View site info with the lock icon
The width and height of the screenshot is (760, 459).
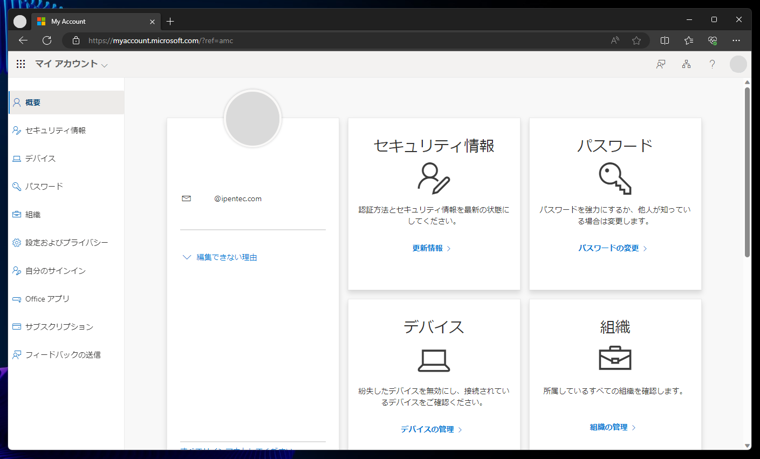coord(76,41)
